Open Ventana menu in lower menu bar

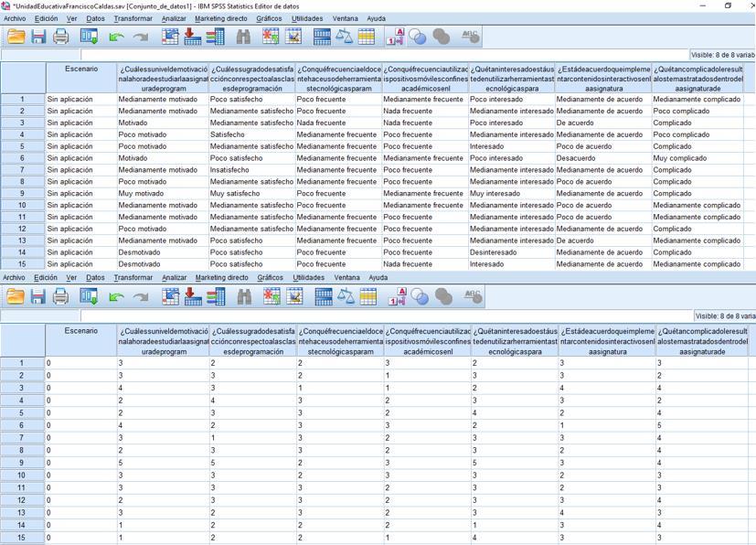(x=347, y=277)
